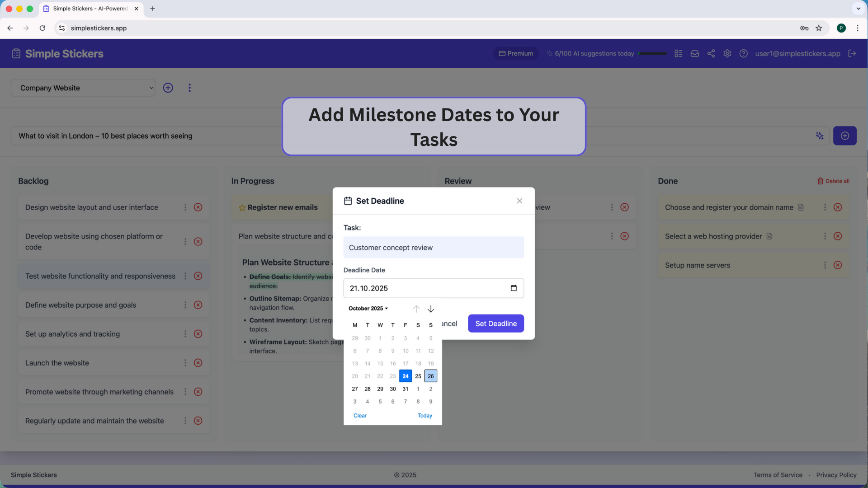This screenshot has width=868, height=488.
Task: Click the share icon in header
Action: [711, 53]
